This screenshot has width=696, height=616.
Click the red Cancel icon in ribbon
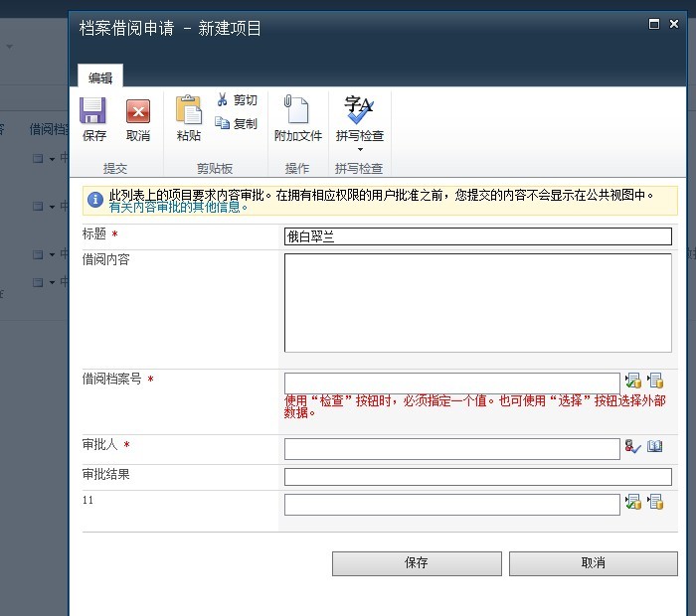click(x=138, y=111)
